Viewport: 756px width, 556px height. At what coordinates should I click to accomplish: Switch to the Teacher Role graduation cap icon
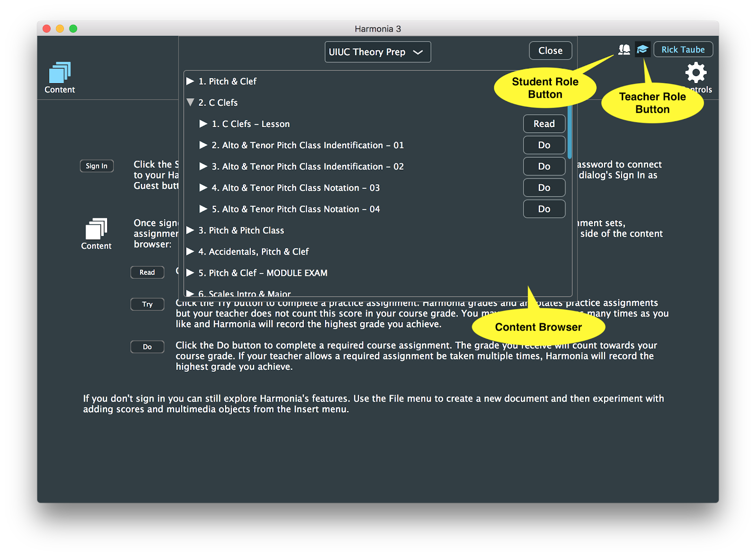(x=643, y=49)
